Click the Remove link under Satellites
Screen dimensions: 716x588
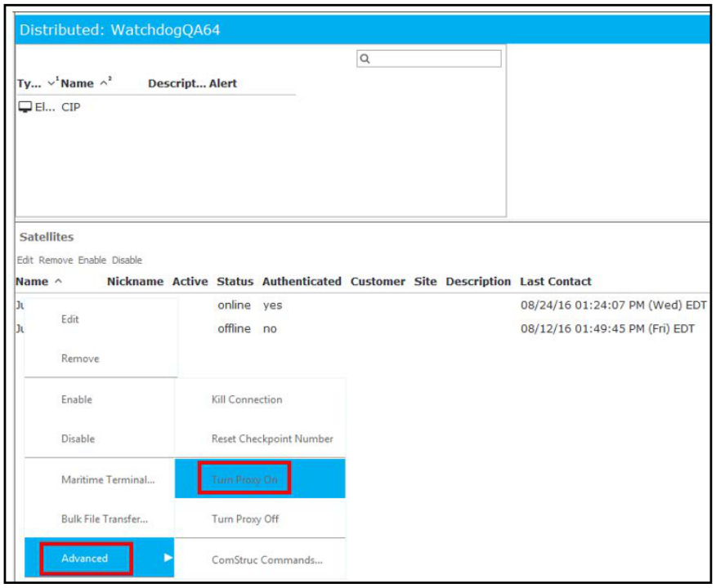pos(56,260)
